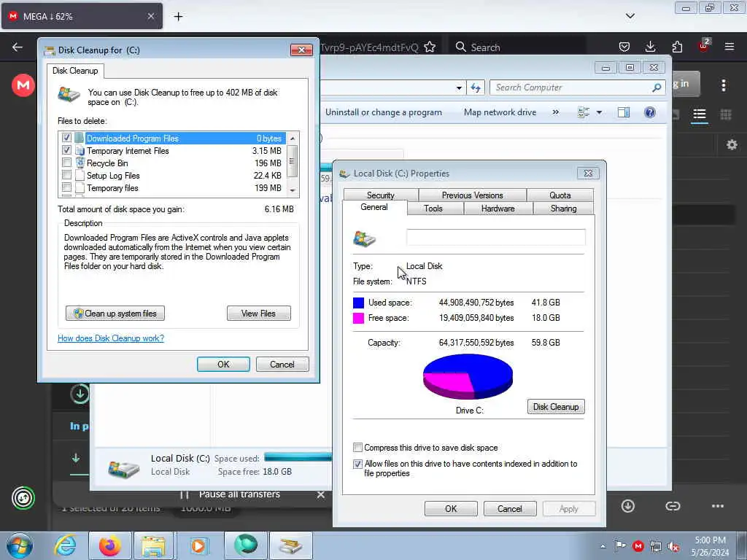Click refresh icon in Explorer address bar

click(x=476, y=87)
